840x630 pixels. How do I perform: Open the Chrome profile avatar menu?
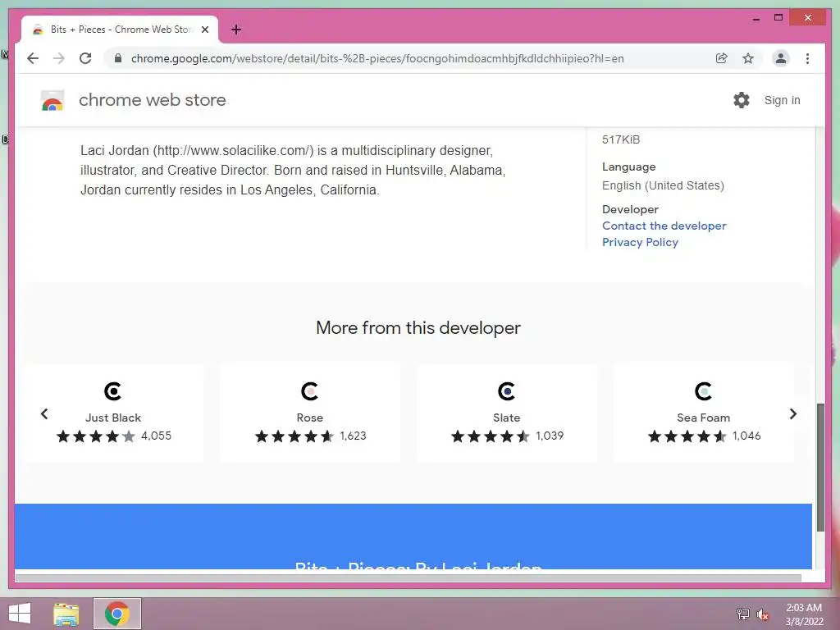point(781,58)
